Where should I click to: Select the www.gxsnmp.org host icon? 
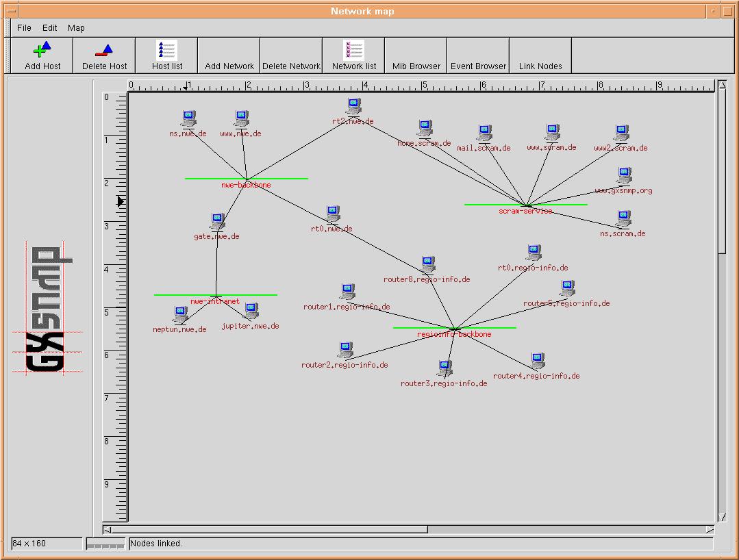pyautogui.click(x=623, y=177)
